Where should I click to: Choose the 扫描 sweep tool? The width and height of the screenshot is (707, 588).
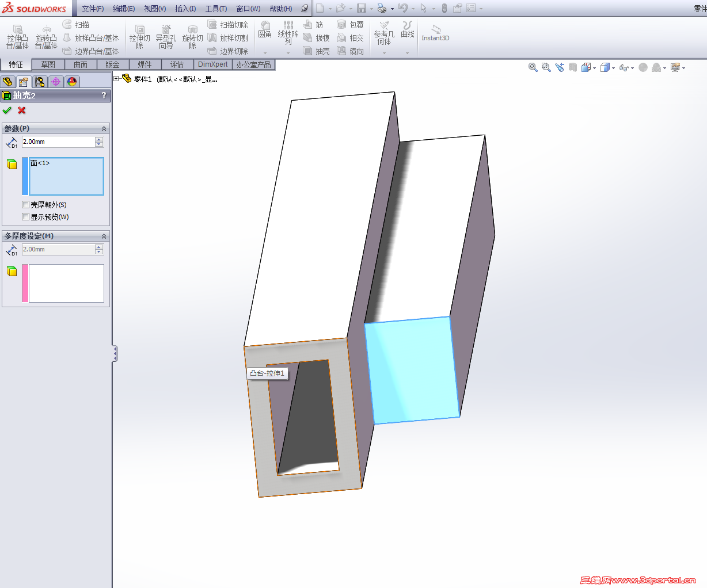(x=76, y=25)
